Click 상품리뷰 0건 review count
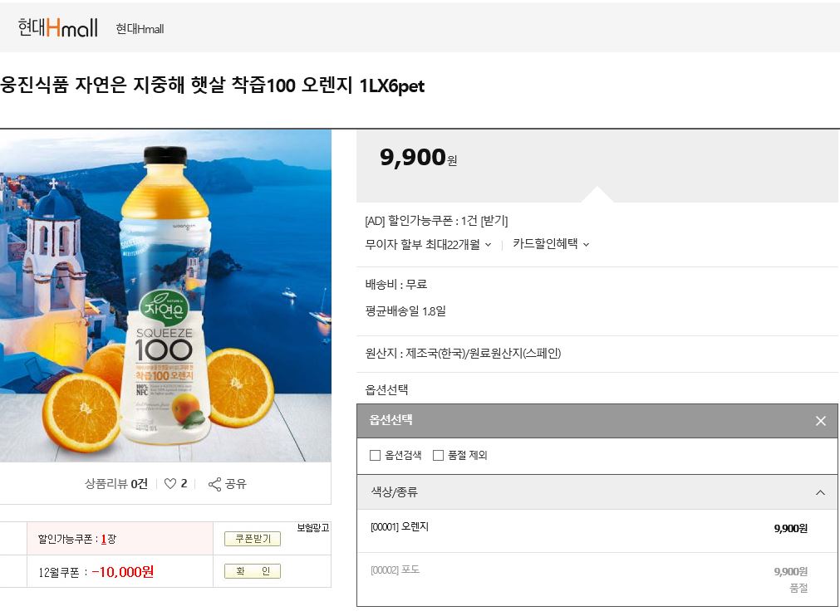The height and width of the screenshot is (616, 840). (x=115, y=484)
